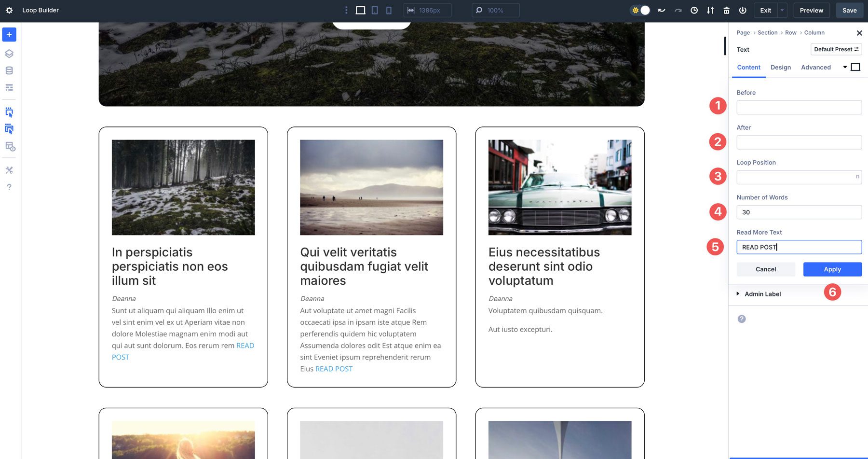Toggle the light/dark mode switch
868x459 pixels.
641,10
